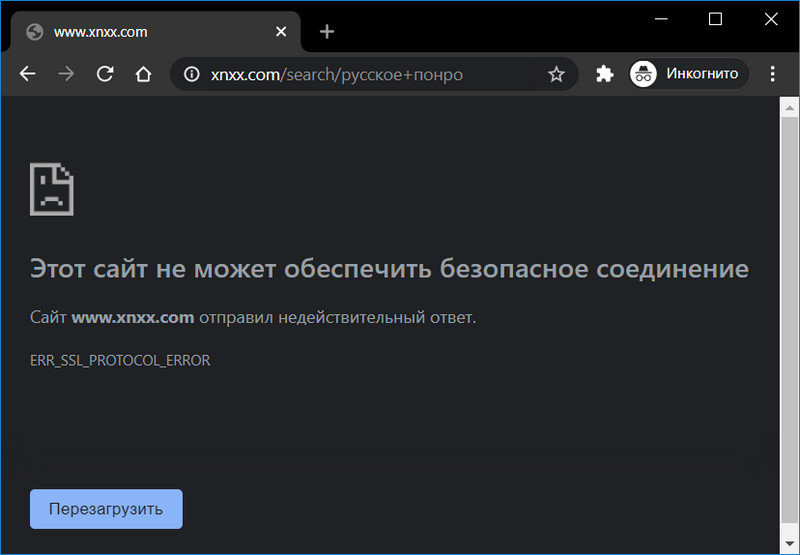Click the Перезагрузить button

click(x=106, y=509)
